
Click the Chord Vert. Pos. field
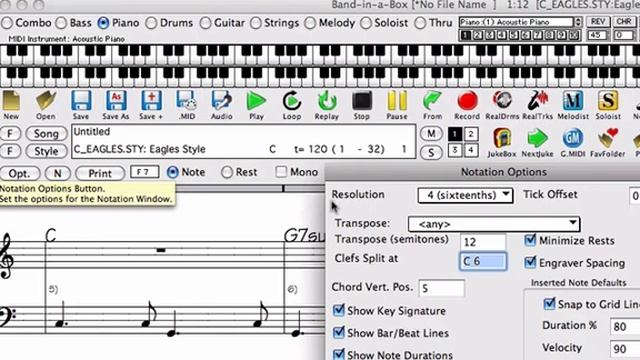coord(442,288)
